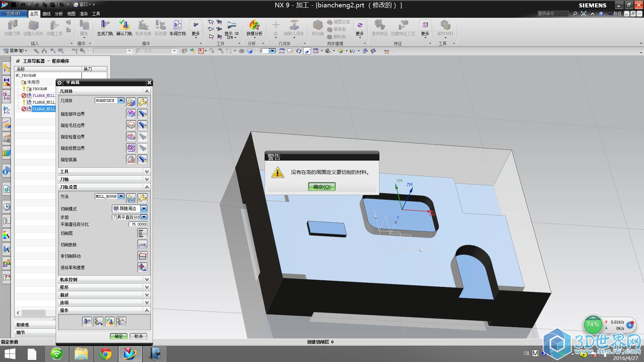The width and height of the screenshot is (644, 362).
Task: Select or edit check boundaries icon (指定检查边界)
Action: pyautogui.click(x=131, y=137)
